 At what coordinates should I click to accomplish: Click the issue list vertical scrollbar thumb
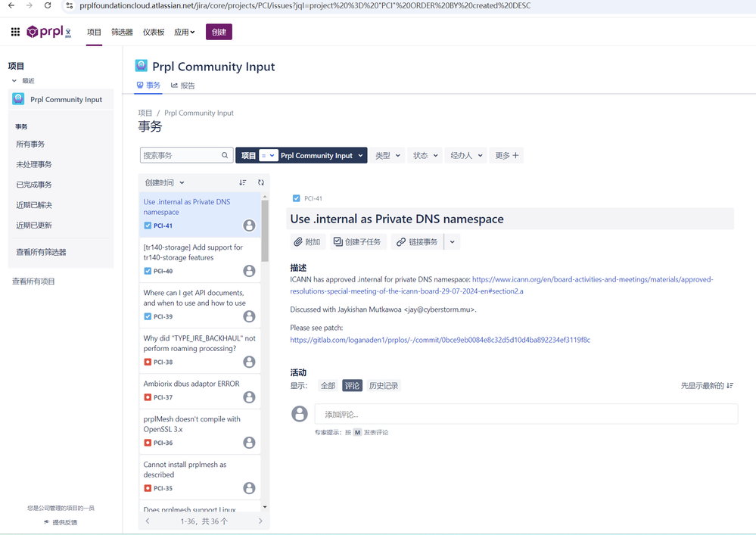pos(265,230)
